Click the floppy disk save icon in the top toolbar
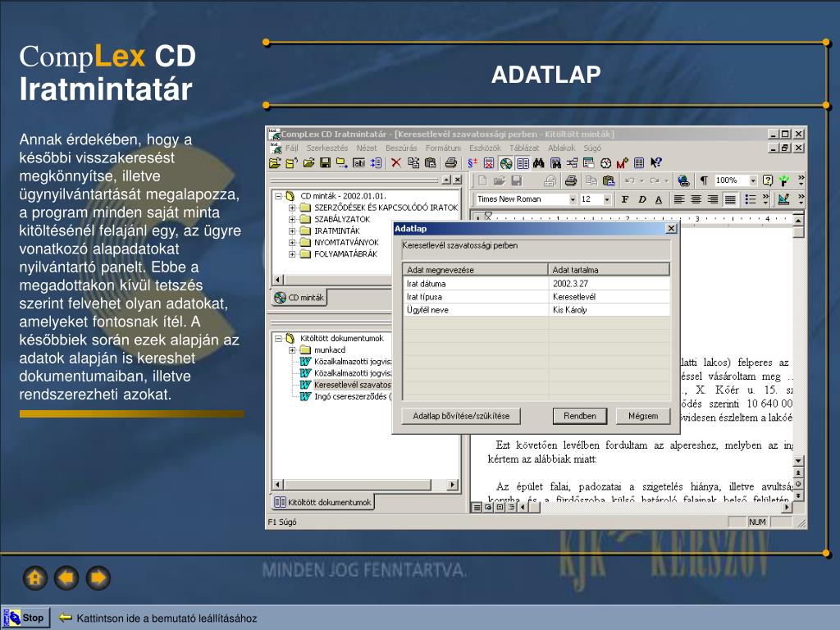Image resolution: width=840 pixels, height=630 pixels. (325, 163)
